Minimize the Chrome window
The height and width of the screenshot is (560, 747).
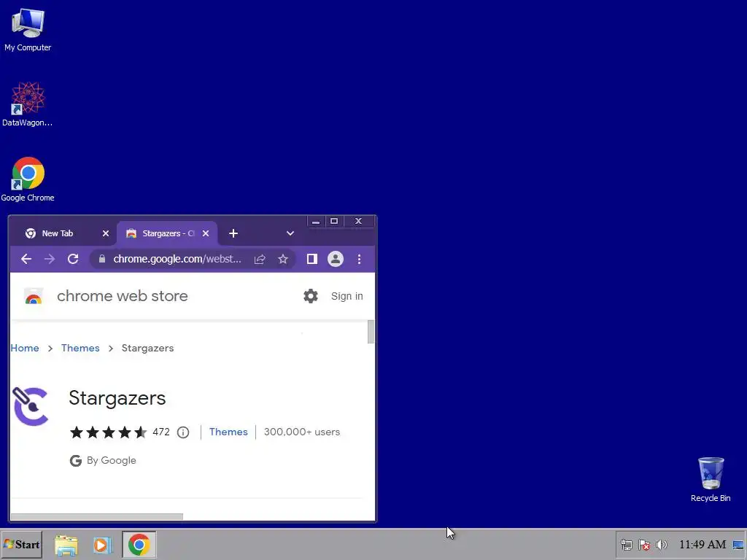coord(316,222)
